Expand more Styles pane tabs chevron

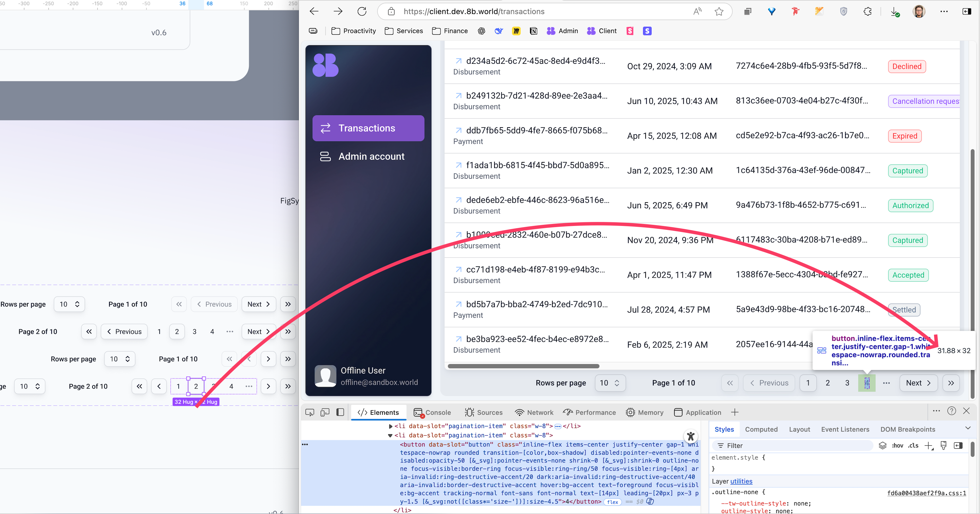pos(968,429)
